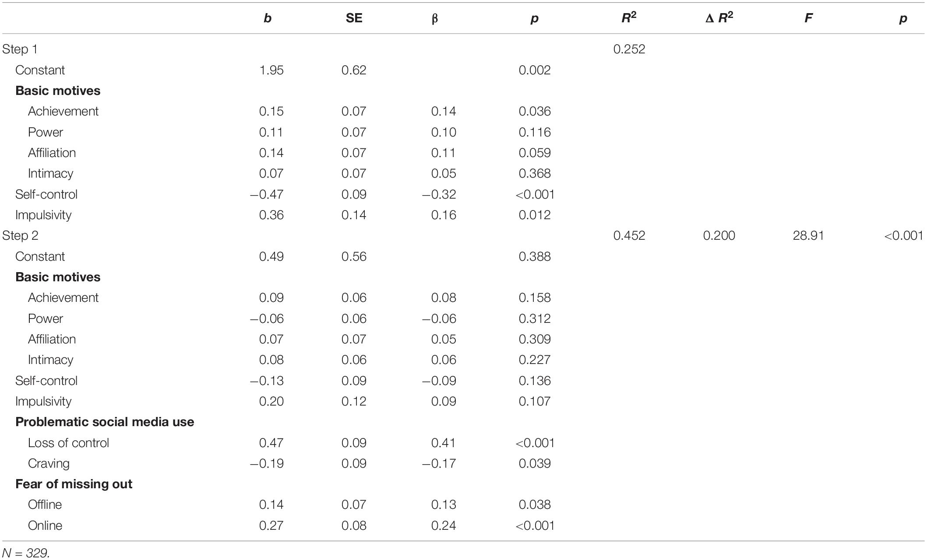Select Step 1 Impulsivity SE value 0.14
This screenshot has height=560, width=927.
(354, 215)
